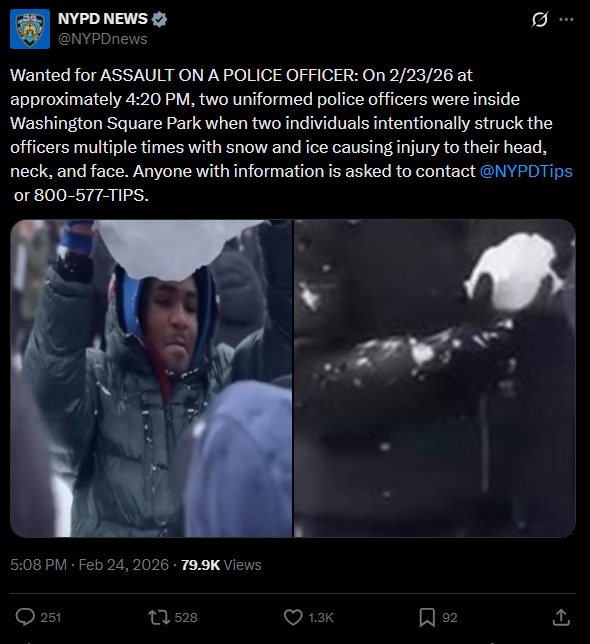Click the @NYPDnews handle
Image resolution: width=590 pixels, height=644 pixels.
click(103, 39)
